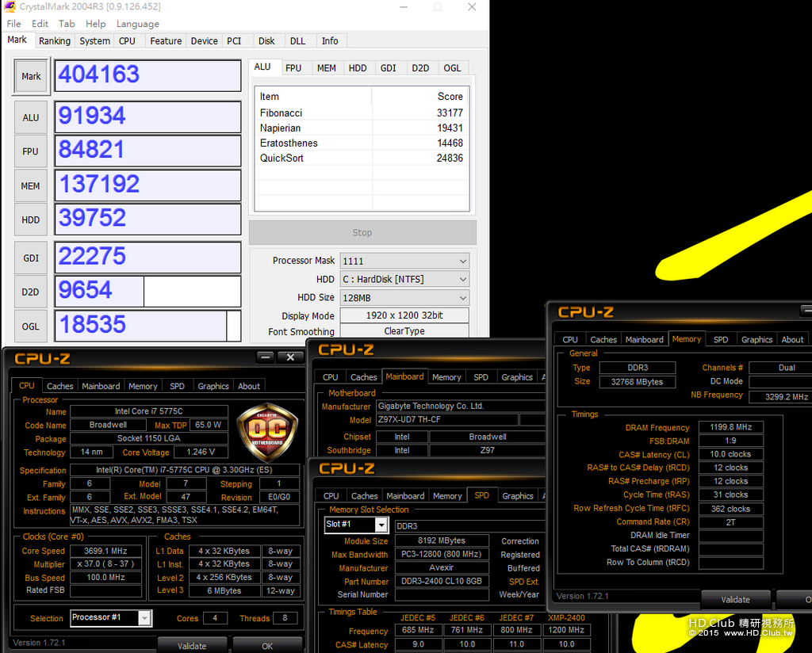Switch to the System tab in CrystalMark
812x653 pixels.
pyautogui.click(x=95, y=41)
